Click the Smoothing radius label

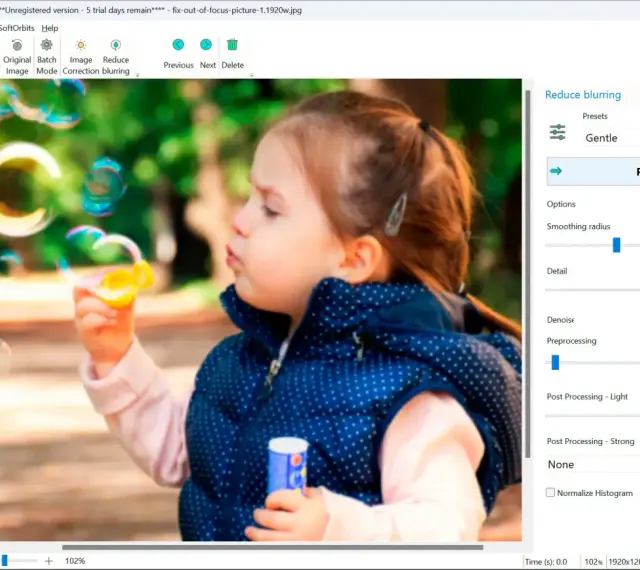pyautogui.click(x=578, y=227)
